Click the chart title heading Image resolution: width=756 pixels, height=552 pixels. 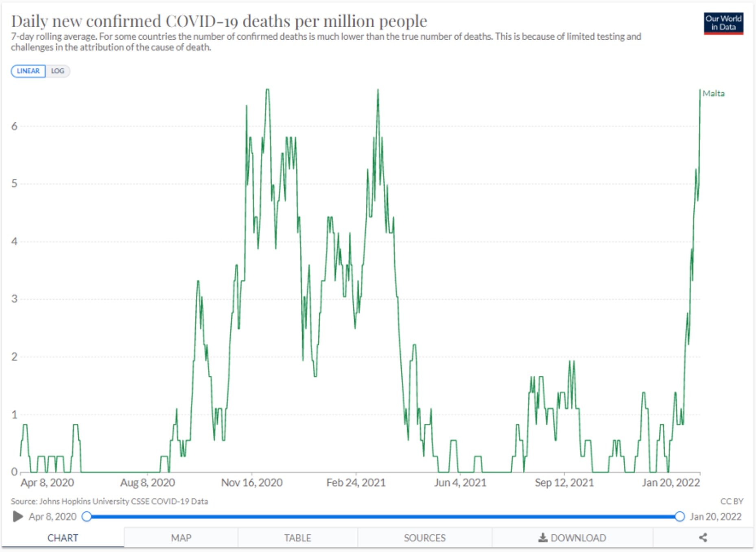coord(219,21)
